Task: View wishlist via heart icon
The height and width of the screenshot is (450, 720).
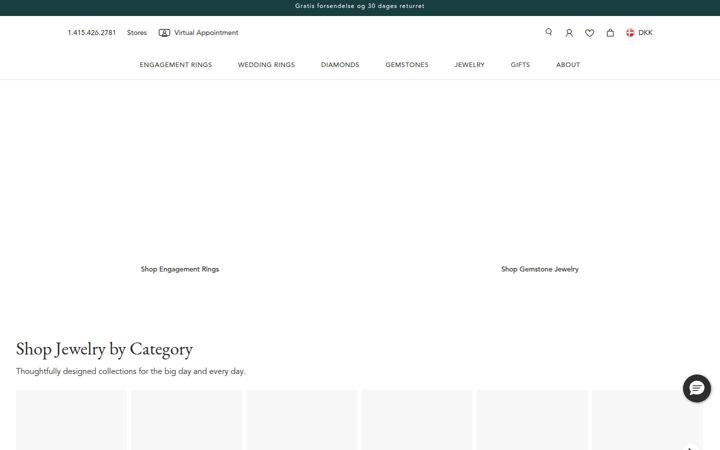Action: click(590, 33)
